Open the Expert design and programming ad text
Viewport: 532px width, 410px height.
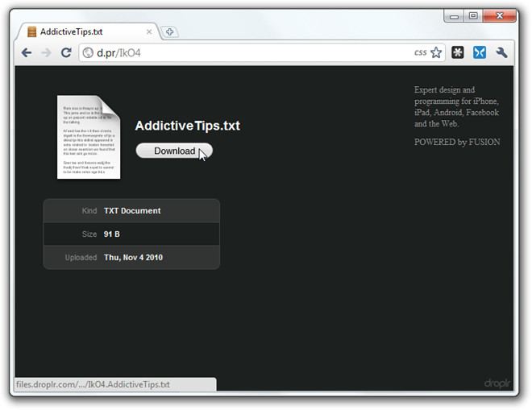pos(457,106)
